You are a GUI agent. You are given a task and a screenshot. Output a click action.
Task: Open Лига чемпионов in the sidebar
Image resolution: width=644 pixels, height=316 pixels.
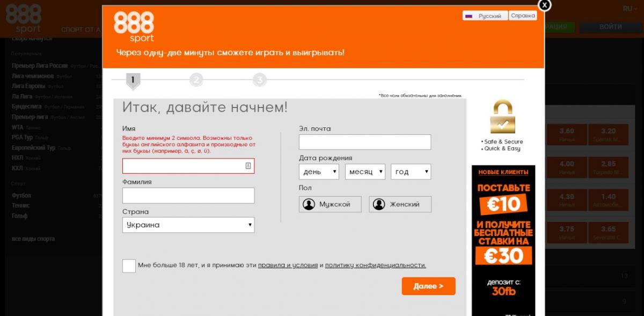[32, 76]
